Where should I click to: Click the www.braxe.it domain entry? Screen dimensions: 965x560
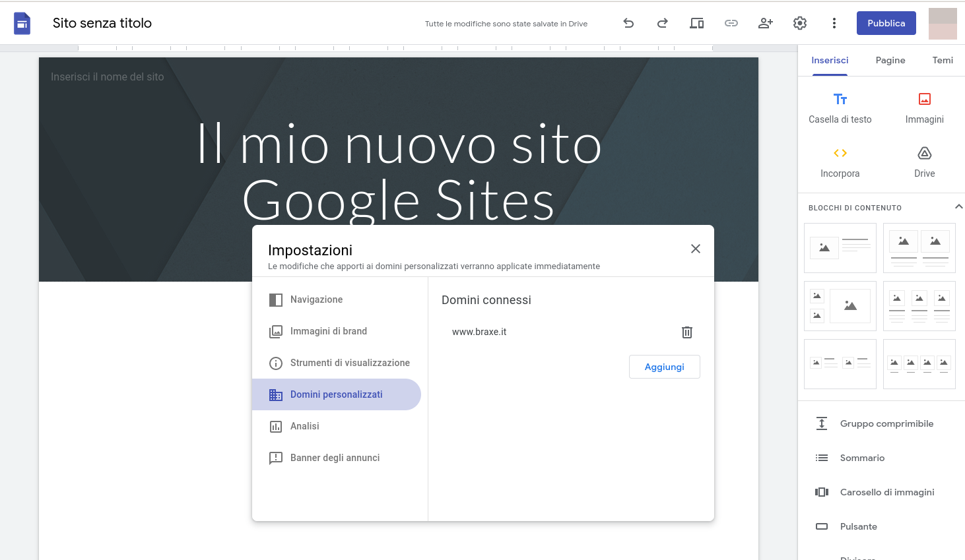(479, 332)
